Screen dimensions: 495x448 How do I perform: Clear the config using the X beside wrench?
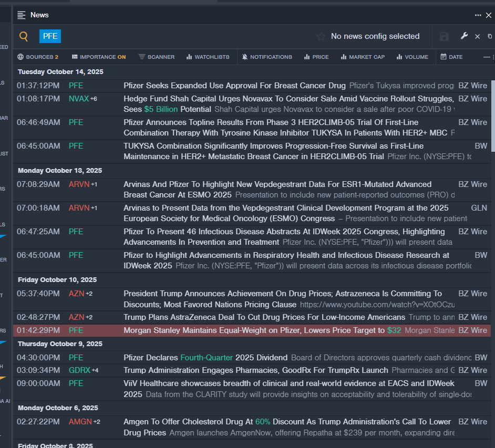tap(477, 36)
